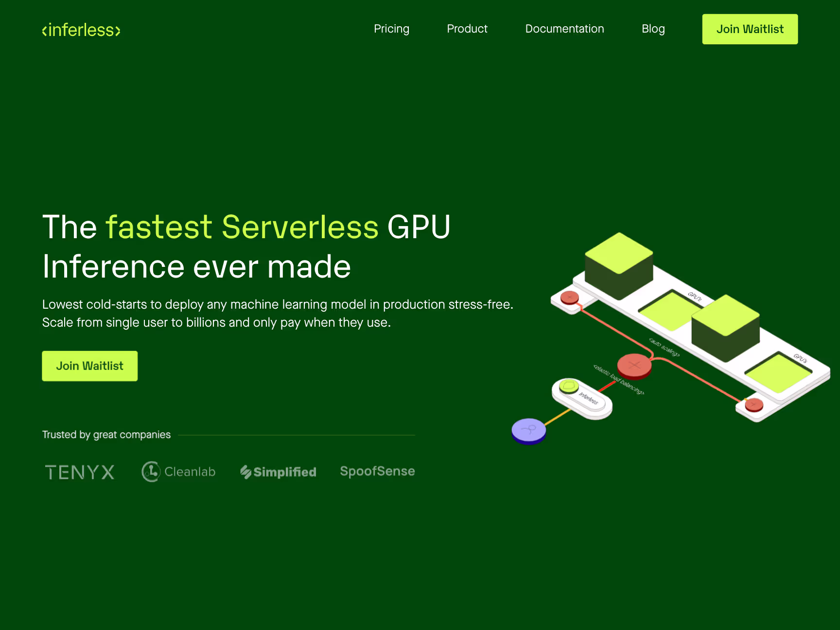Open the Pricing page from navigation

391,29
